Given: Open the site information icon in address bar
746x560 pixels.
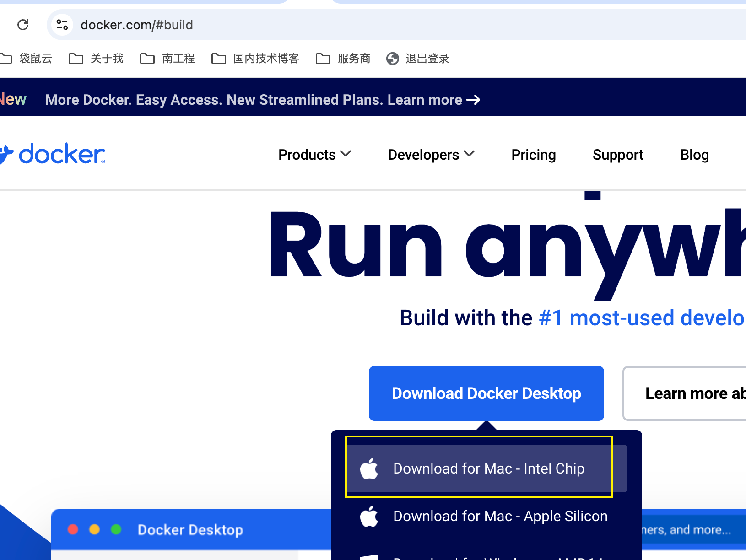Looking at the screenshot, I should (62, 25).
